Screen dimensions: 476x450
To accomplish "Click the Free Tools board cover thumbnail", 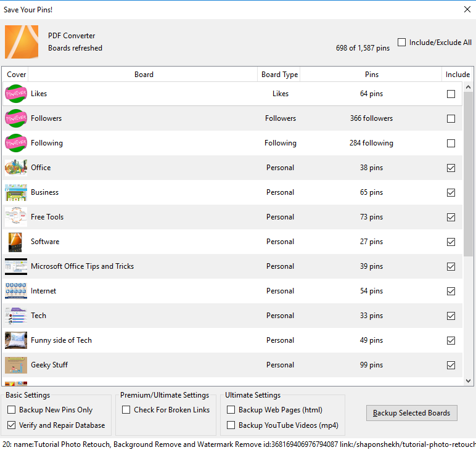I will coord(16,217).
